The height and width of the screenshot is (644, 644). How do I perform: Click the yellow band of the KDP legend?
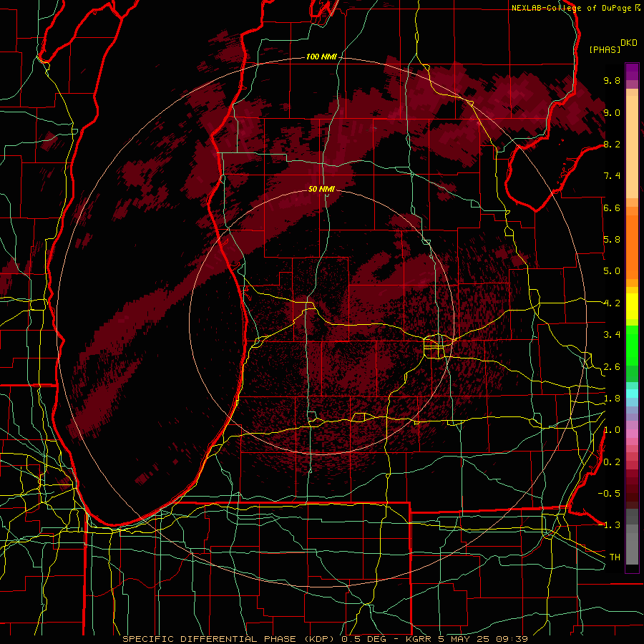click(632, 306)
